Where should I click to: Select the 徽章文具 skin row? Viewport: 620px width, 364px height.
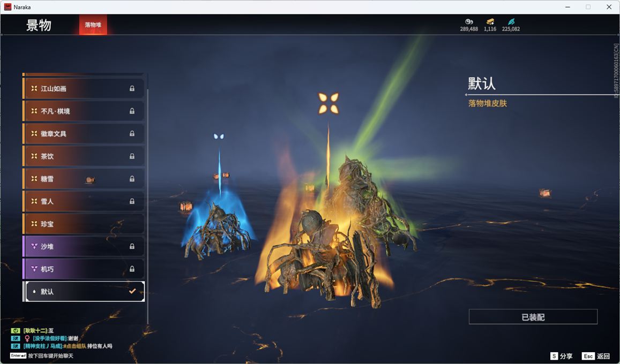84,133
